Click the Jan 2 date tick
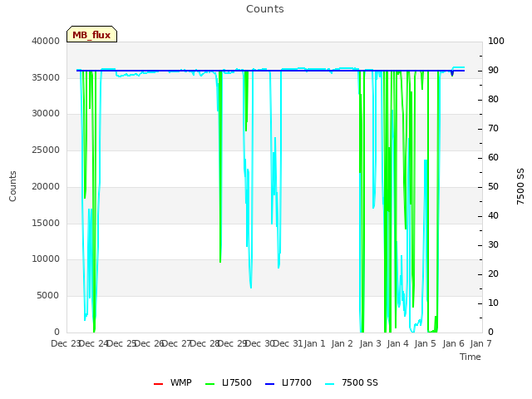532x399 pixels. tap(342, 343)
